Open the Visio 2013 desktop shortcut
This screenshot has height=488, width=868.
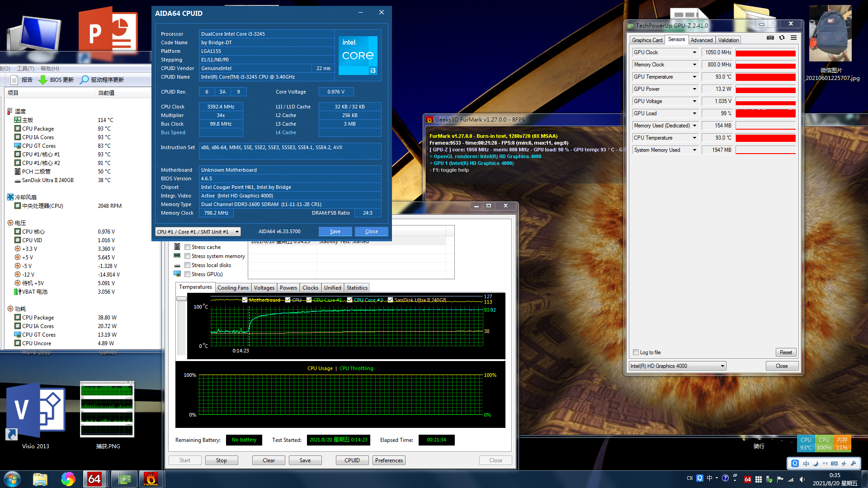(35, 416)
